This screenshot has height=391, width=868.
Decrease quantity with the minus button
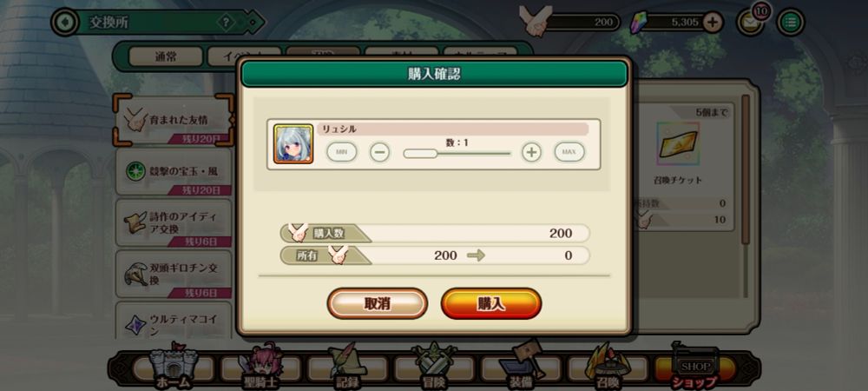[x=380, y=152]
